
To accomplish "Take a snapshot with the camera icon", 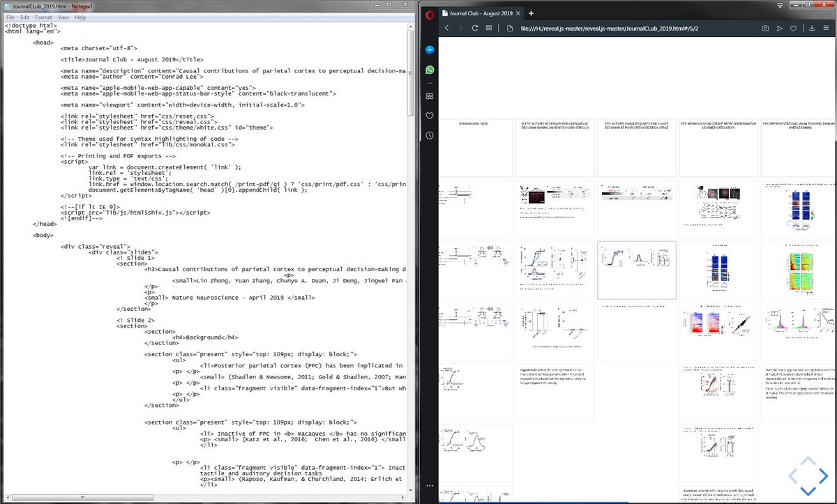I will pyautogui.click(x=765, y=29).
